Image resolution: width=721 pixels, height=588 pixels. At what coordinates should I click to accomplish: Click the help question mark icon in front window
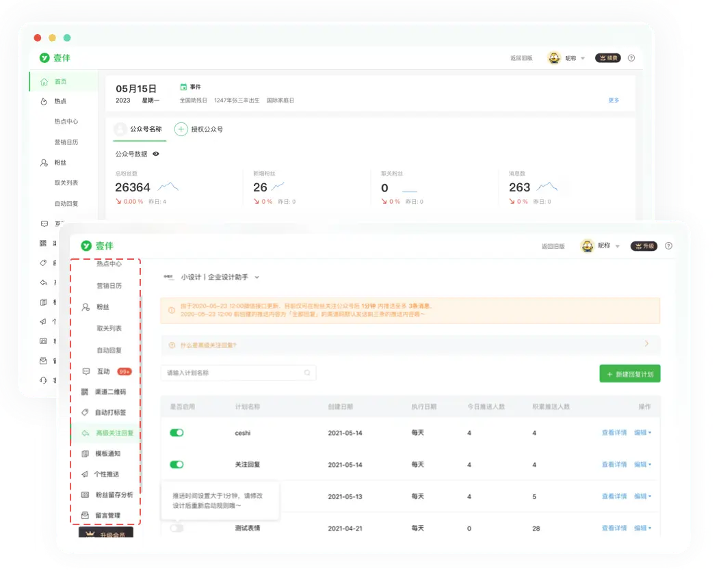coord(668,246)
